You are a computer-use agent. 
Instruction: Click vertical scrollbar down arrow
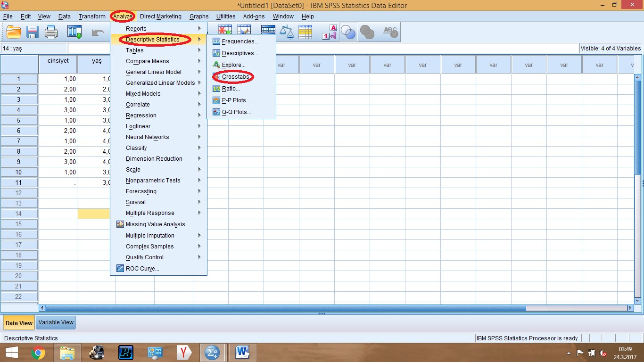[x=638, y=300]
